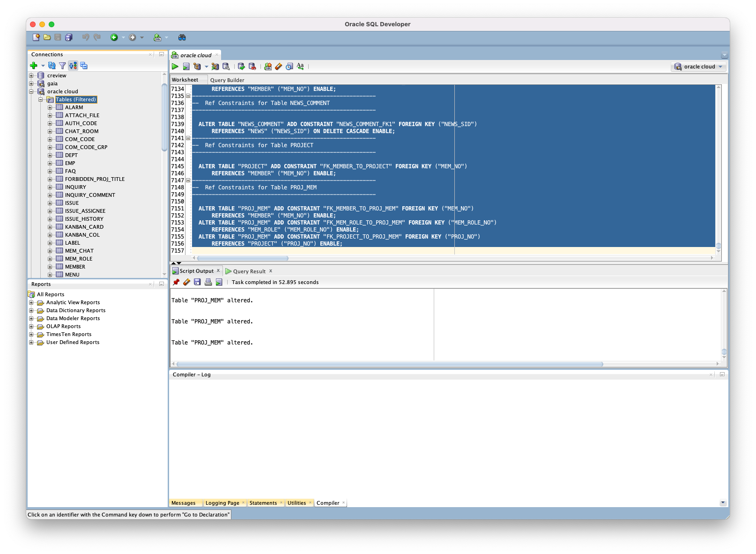Open the SQL Worksheet connection dropdown arrow

(x=166, y=37)
